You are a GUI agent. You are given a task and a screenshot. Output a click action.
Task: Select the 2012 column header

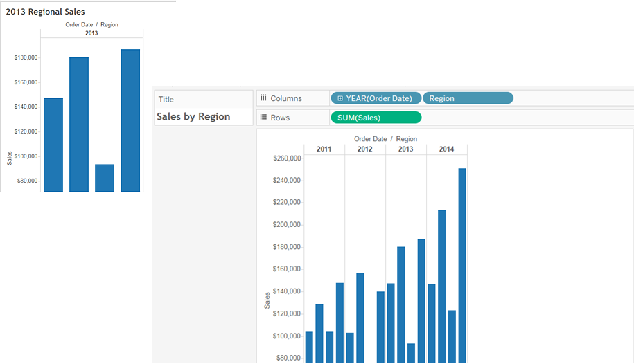(x=364, y=149)
